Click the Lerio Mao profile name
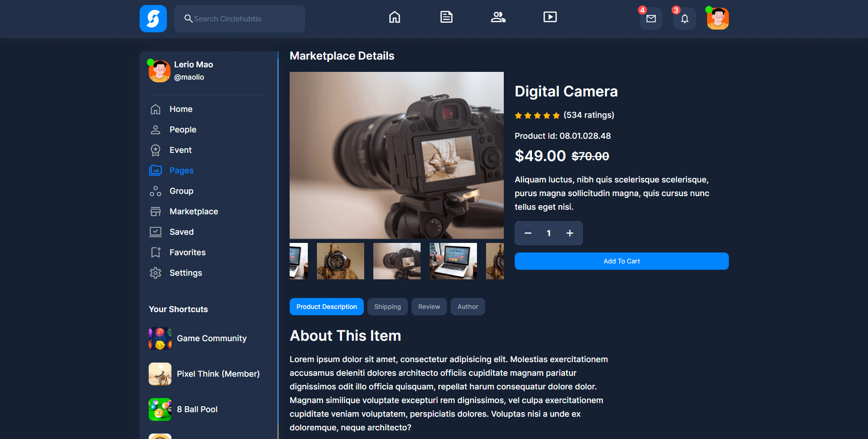 [x=193, y=65]
